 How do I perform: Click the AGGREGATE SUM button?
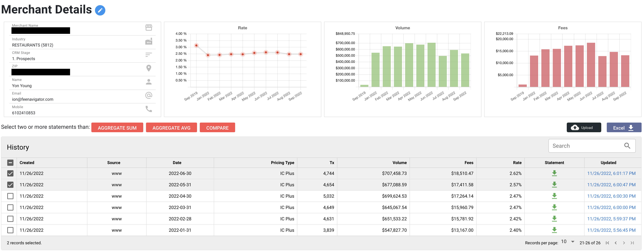(x=117, y=128)
